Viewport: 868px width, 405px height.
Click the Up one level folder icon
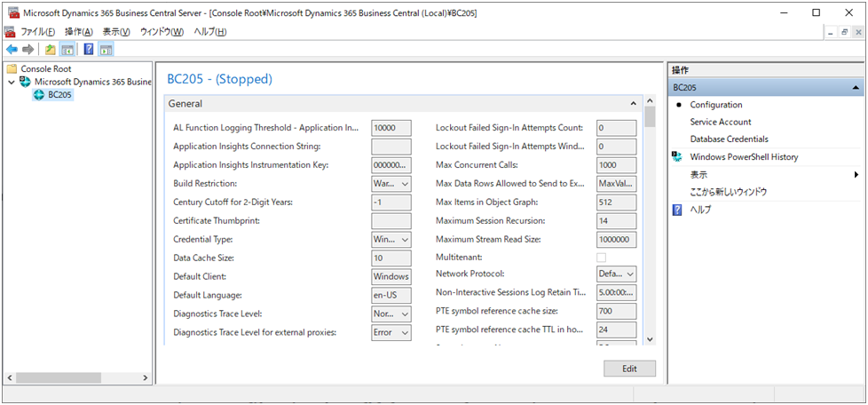click(51, 49)
